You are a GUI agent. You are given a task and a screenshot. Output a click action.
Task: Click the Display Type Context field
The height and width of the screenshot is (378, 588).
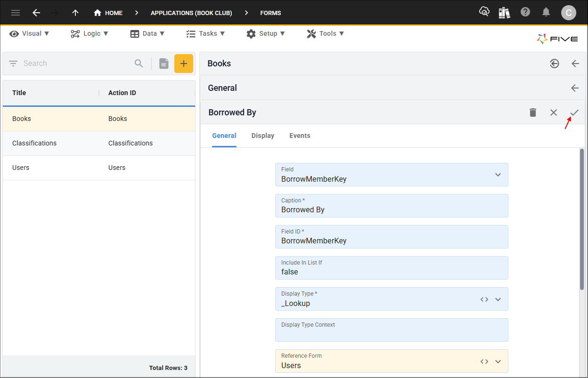click(392, 330)
